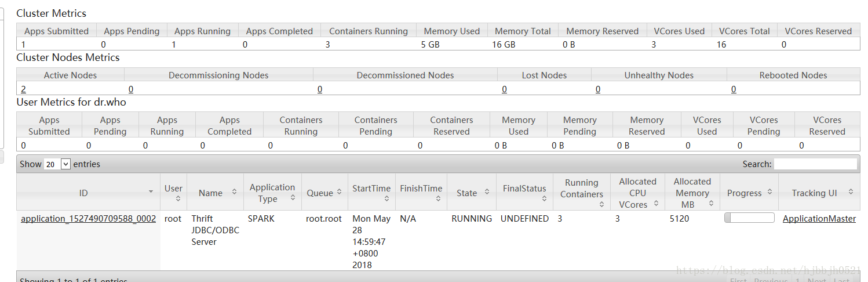This screenshot has height=282, width=868.
Task: Open application_1527490709588_0002 details link
Action: tap(88, 219)
